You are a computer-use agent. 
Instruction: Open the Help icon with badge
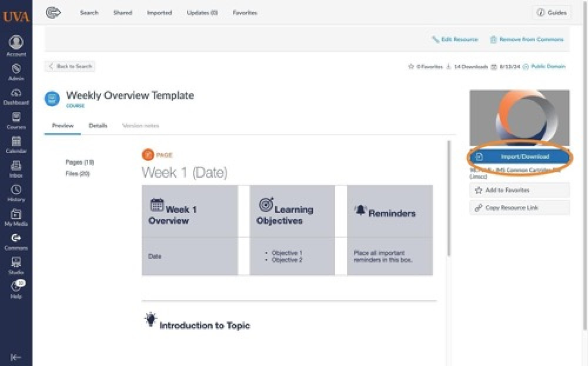tap(17, 289)
